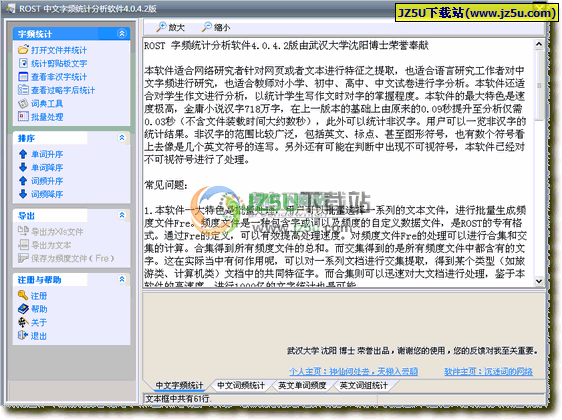
Task: Switch to the 英文词组统计 tab
Action: pos(363,386)
